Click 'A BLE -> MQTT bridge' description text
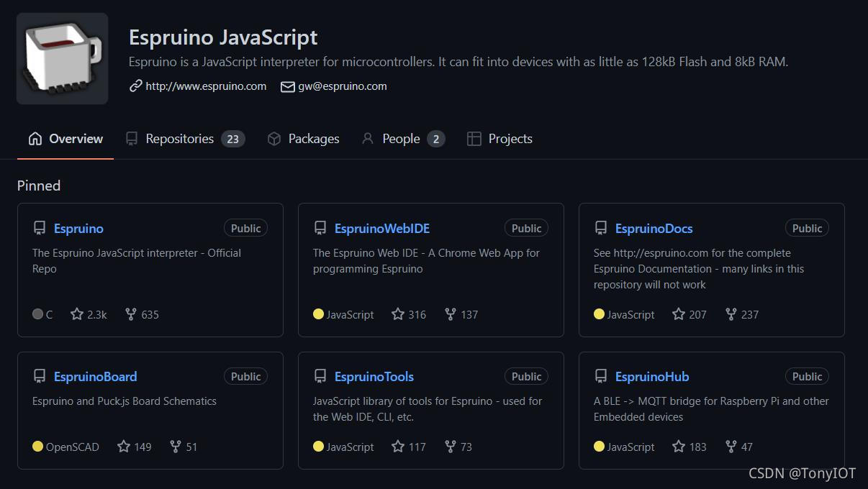Viewport: 868px width, 489px height. tap(711, 409)
